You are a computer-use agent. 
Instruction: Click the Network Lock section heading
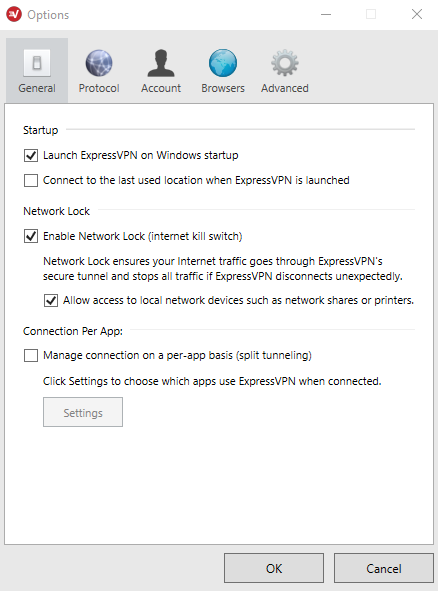tap(57, 211)
